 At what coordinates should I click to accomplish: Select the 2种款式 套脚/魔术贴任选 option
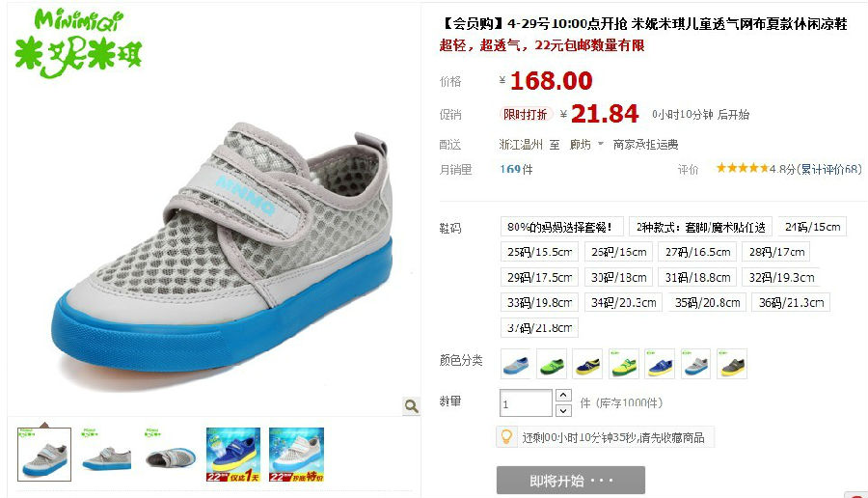[x=700, y=227]
